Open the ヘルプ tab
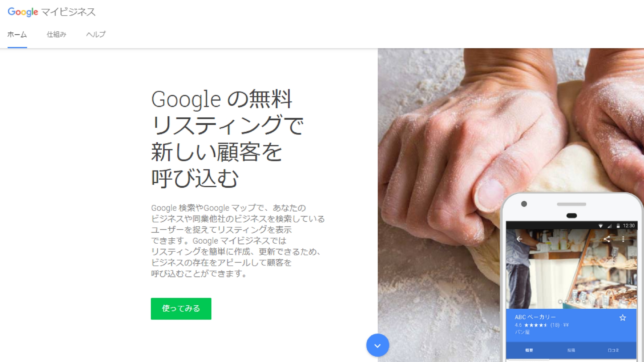This screenshot has height=362, width=644. [x=96, y=35]
